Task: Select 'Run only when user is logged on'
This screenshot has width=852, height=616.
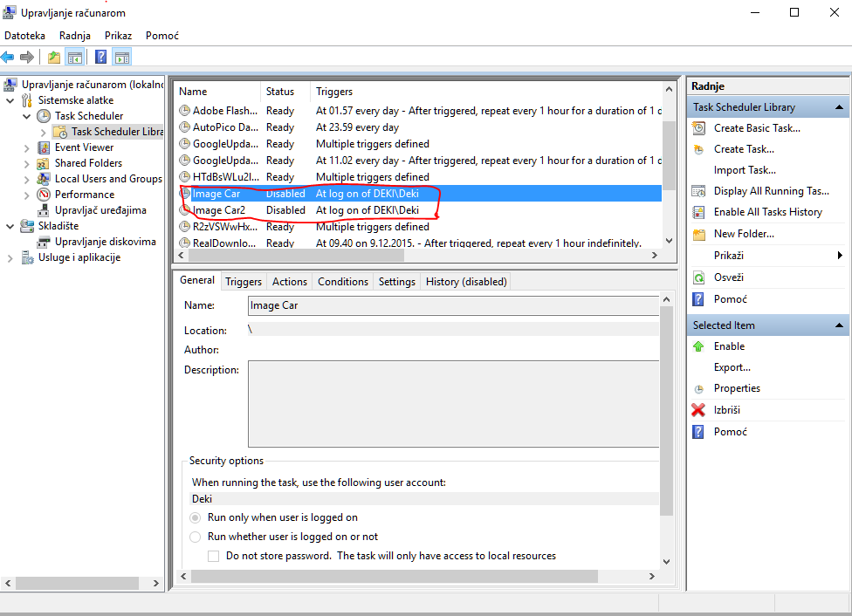Action: [x=196, y=517]
